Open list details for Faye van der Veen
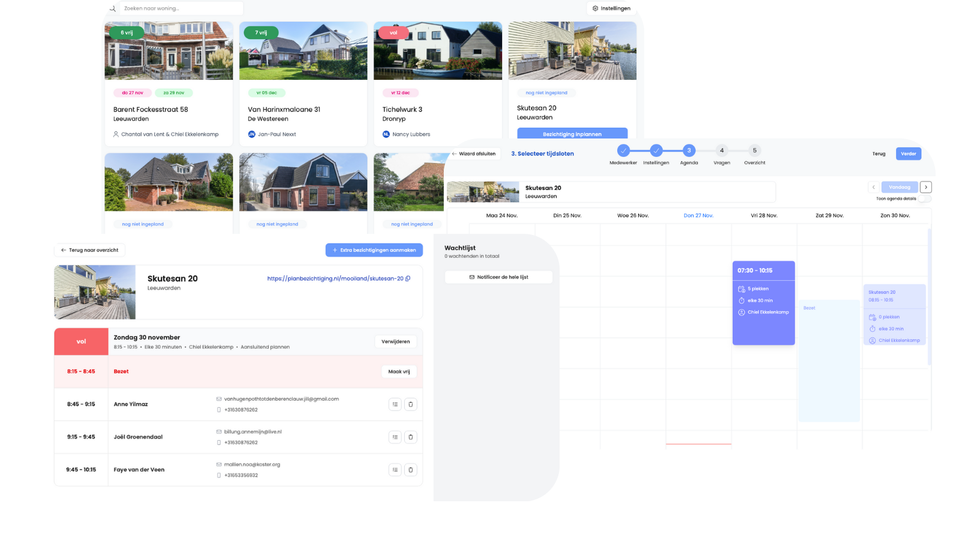Viewport: 980px width, 551px height. click(x=395, y=470)
